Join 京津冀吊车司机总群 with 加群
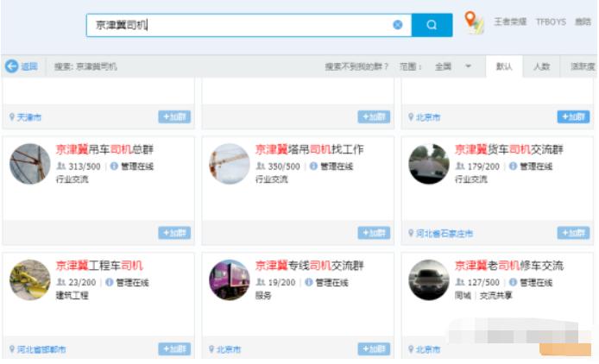This screenshot has width=599, height=364. point(174,233)
